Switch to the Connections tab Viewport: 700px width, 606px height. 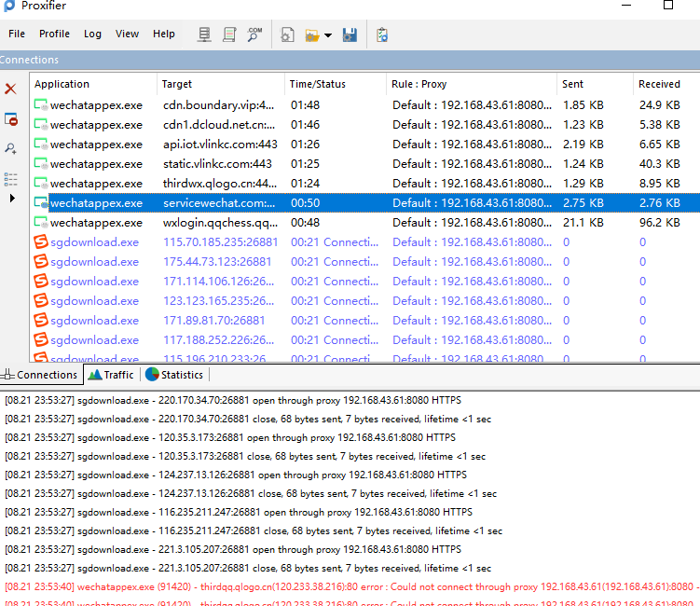41,375
